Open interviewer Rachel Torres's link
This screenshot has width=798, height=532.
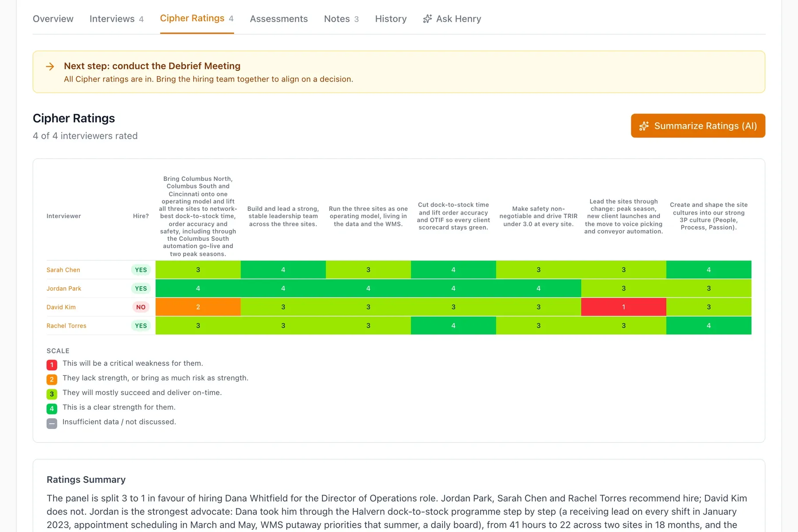click(x=66, y=326)
